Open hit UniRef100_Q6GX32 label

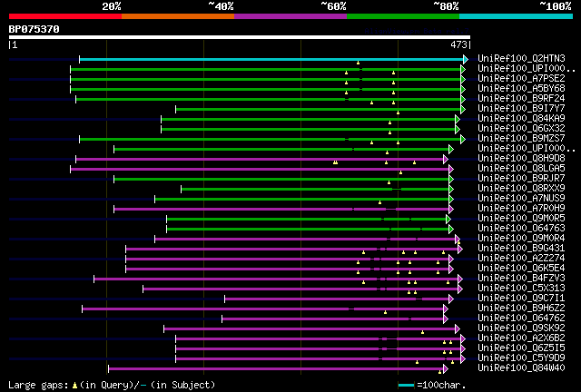tap(521, 128)
